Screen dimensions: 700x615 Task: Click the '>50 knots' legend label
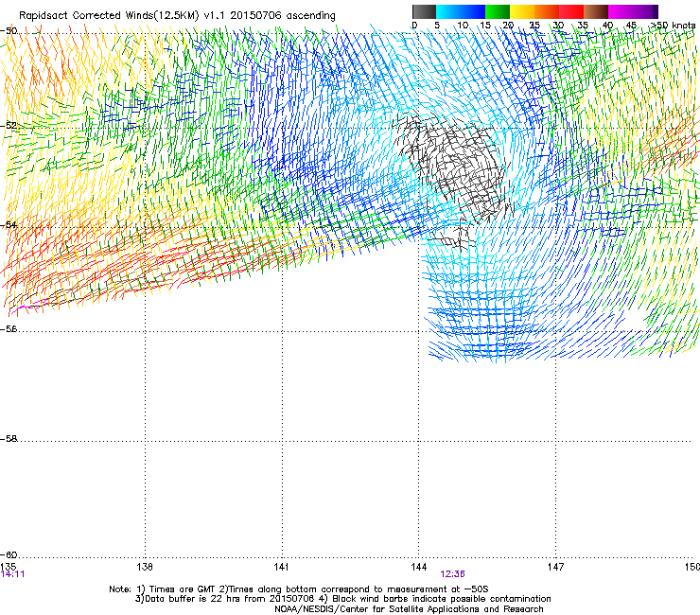pyautogui.click(x=673, y=26)
